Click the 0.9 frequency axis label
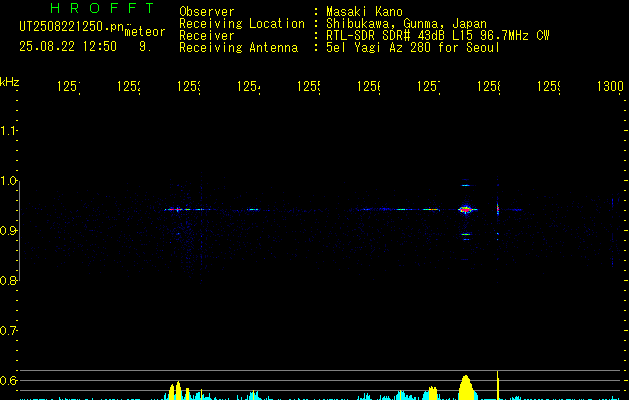The height and width of the screenshot is (400, 629). 8,230
